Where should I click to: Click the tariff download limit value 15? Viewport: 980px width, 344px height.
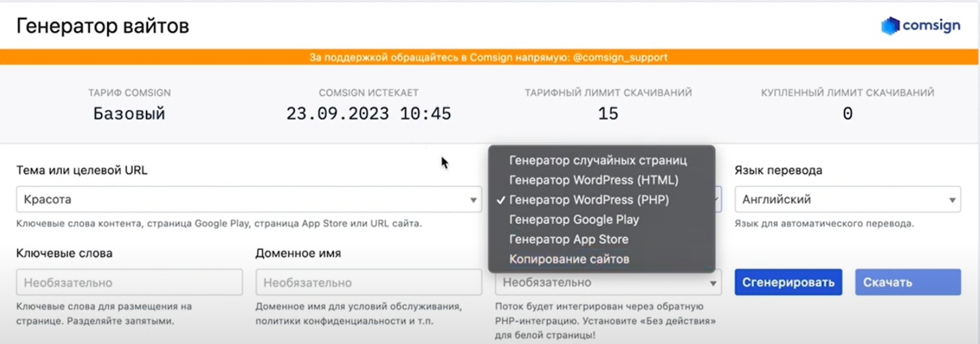click(x=608, y=114)
